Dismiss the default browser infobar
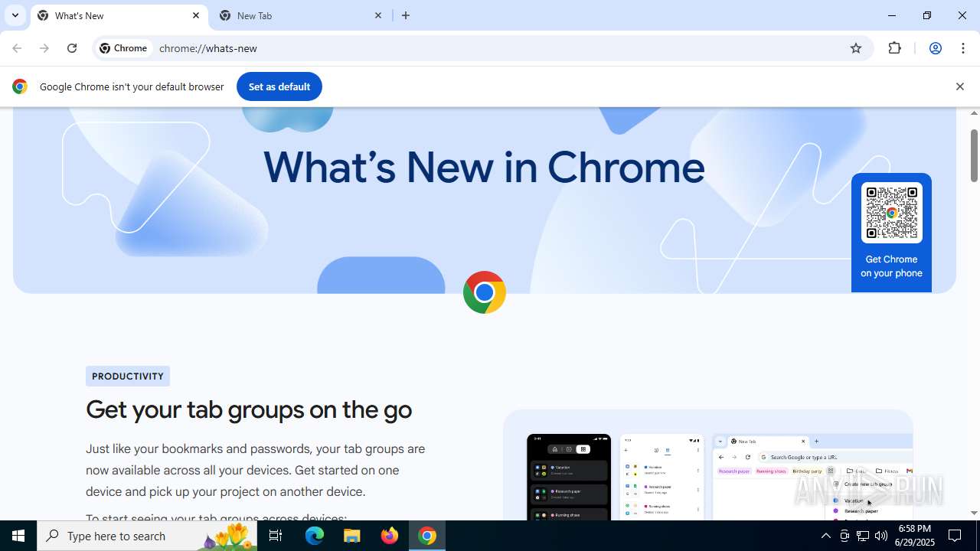 pyautogui.click(x=959, y=86)
